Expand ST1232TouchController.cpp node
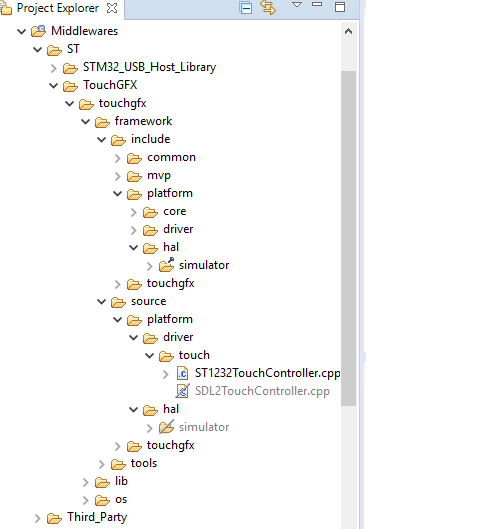The width and height of the screenshot is (480, 529). point(166,374)
